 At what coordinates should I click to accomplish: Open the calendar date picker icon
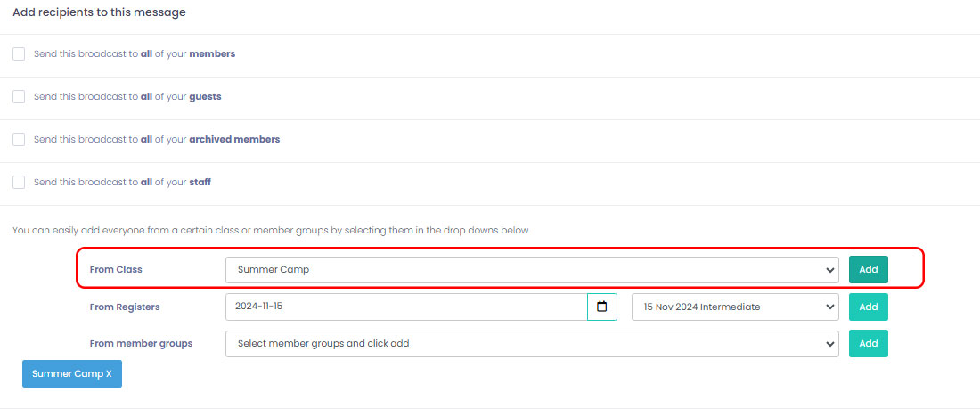[601, 307]
